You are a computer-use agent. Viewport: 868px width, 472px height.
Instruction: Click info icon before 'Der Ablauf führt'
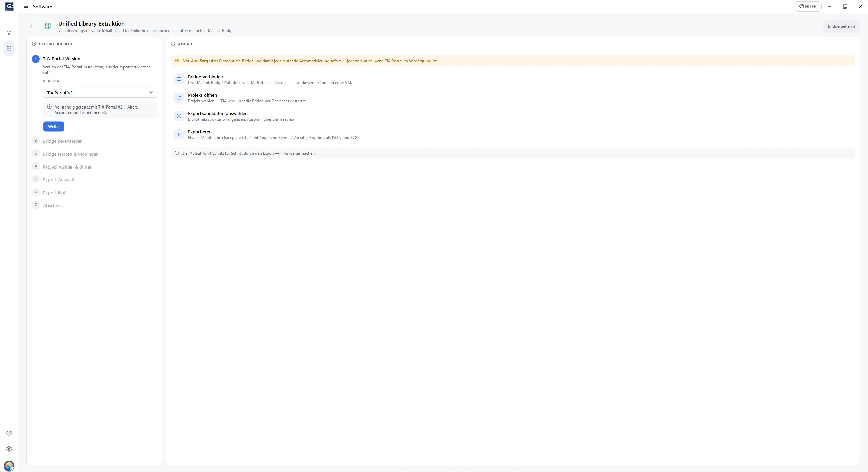coord(177,153)
